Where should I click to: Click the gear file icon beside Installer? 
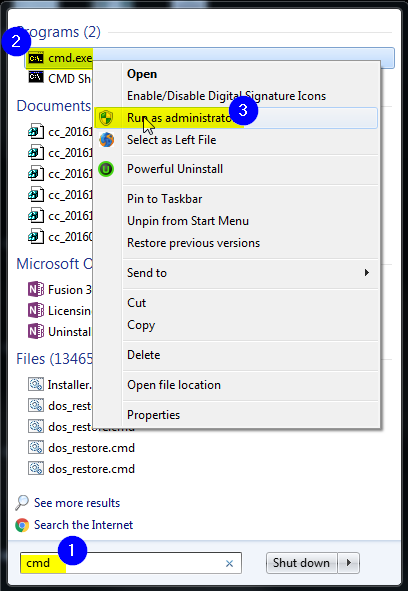(36, 384)
